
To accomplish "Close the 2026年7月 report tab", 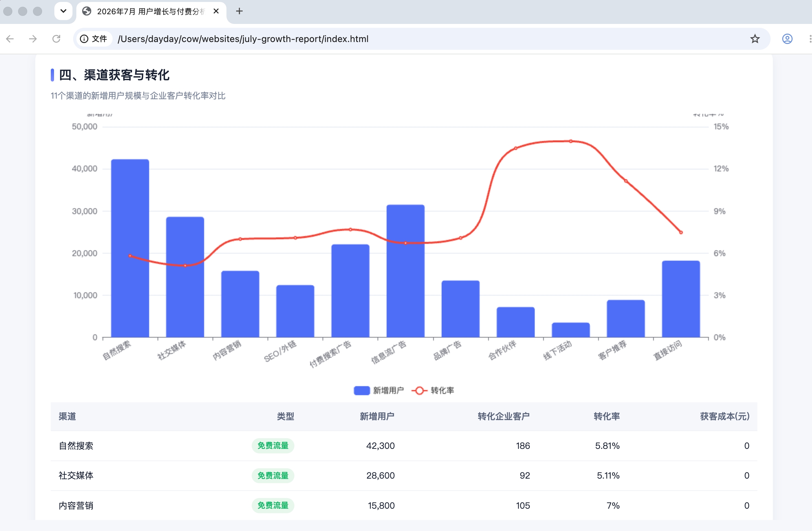I will pos(216,11).
